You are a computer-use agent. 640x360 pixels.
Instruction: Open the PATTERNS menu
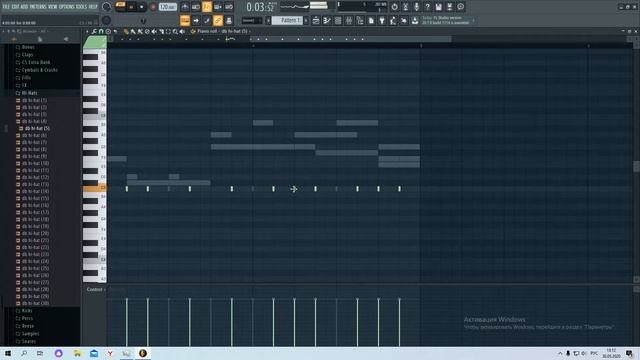click(38, 7)
